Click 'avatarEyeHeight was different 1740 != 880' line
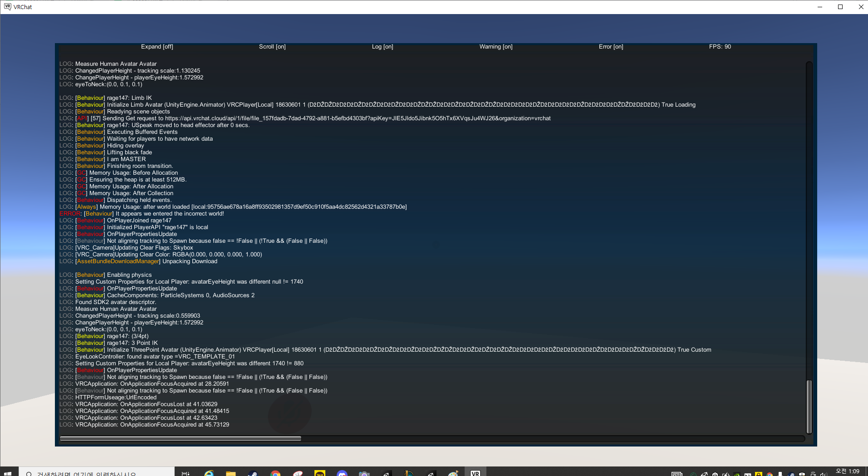 click(181, 363)
